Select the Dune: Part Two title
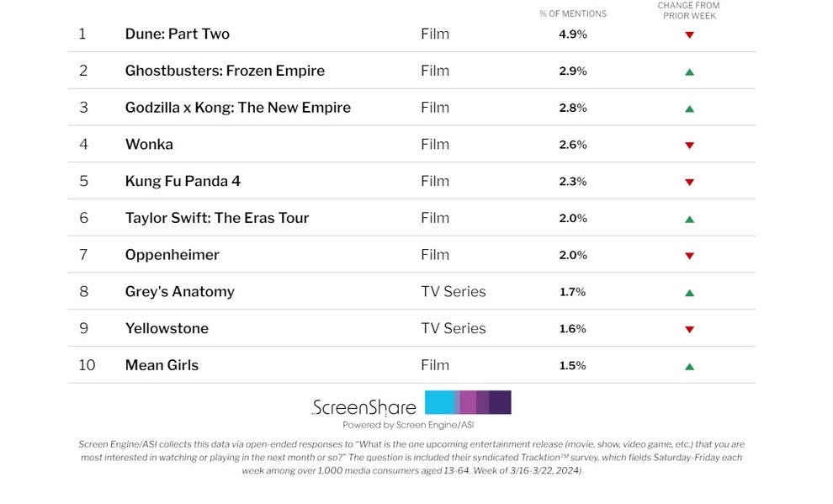The height and width of the screenshot is (504, 833). click(178, 34)
